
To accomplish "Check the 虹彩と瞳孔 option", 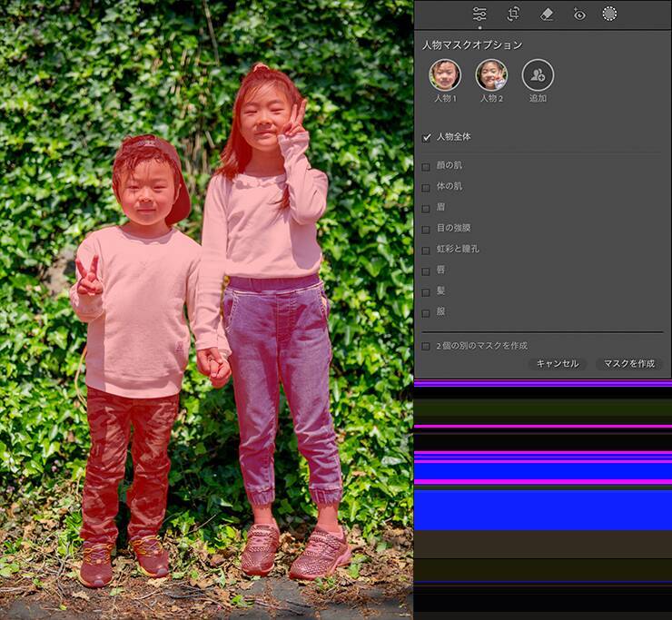I will point(426,250).
